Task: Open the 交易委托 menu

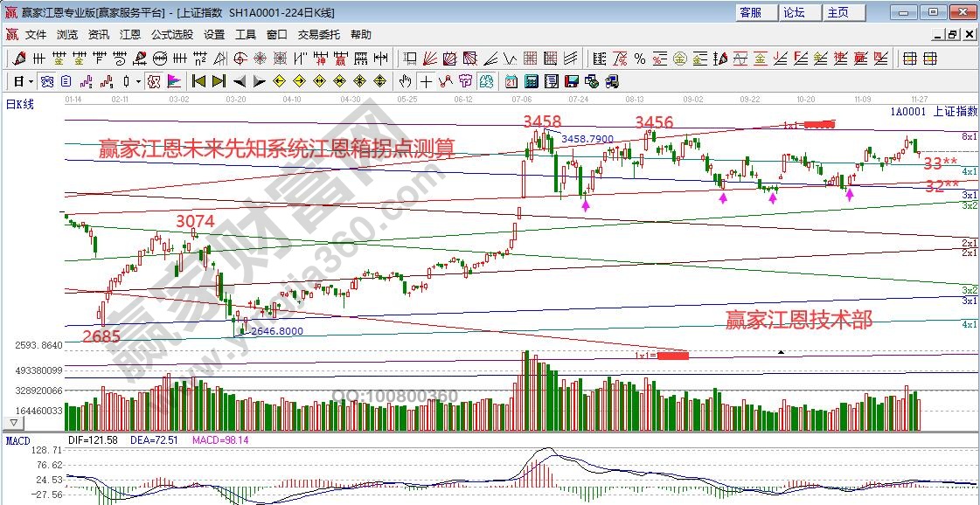Action: (319, 35)
